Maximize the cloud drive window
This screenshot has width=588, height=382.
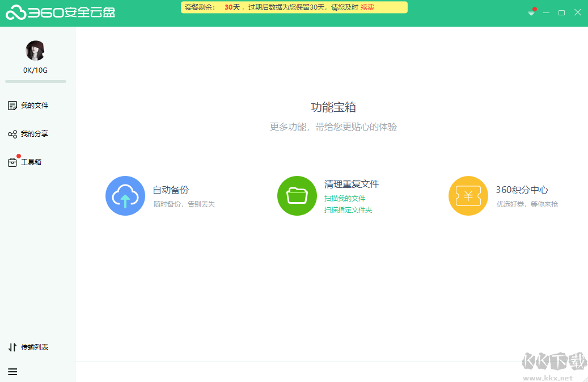coord(561,12)
